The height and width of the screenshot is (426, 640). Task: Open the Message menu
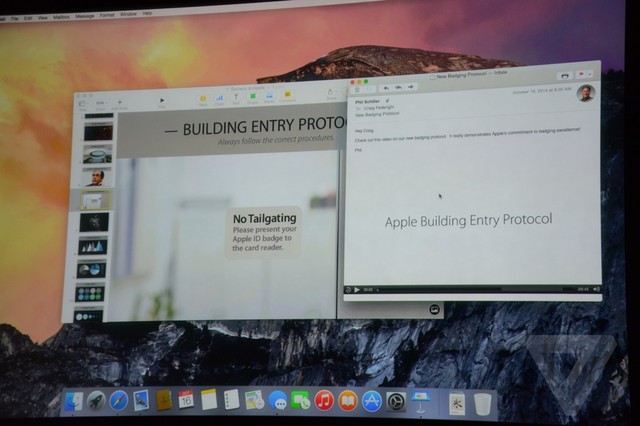click(x=85, y=16)
